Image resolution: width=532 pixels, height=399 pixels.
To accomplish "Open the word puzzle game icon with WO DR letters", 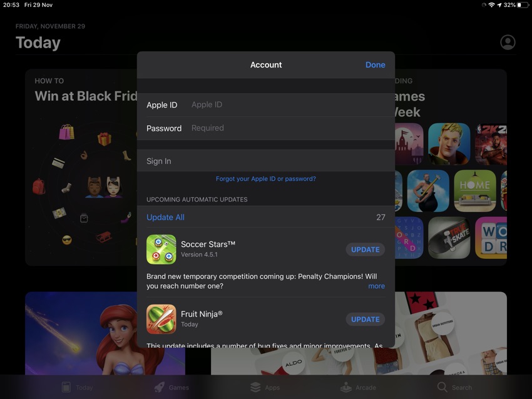I will (x=491, y=238).
